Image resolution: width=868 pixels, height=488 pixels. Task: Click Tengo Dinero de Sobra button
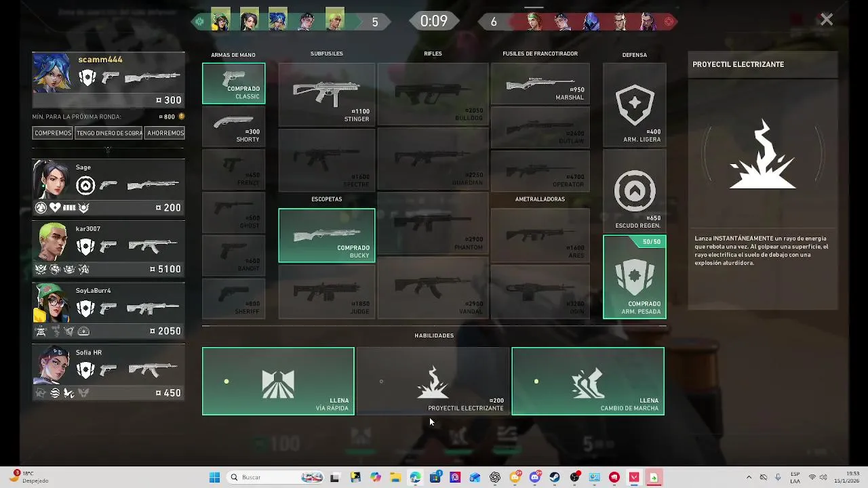(109, 133)
